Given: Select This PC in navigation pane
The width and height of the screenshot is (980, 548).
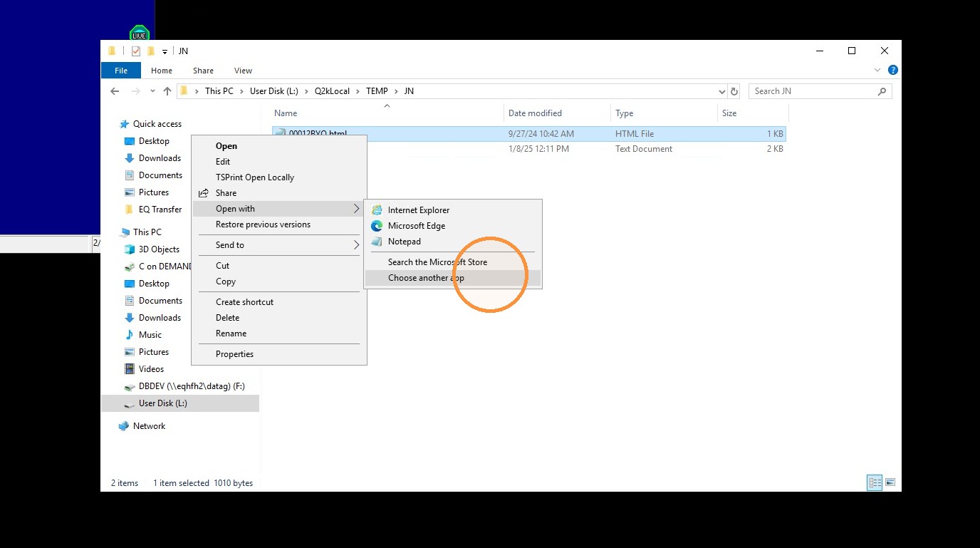Looking at the screenshot, I should (x=147, y=232).
